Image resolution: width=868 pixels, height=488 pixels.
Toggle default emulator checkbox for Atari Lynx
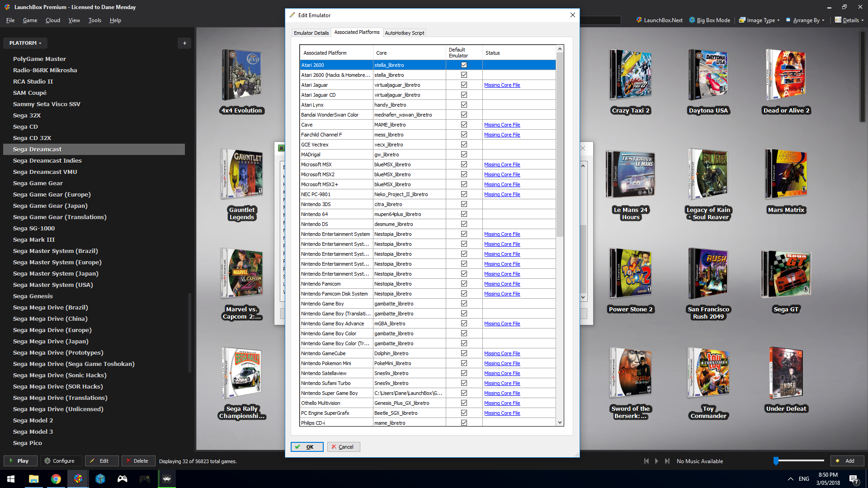(464, 104)
